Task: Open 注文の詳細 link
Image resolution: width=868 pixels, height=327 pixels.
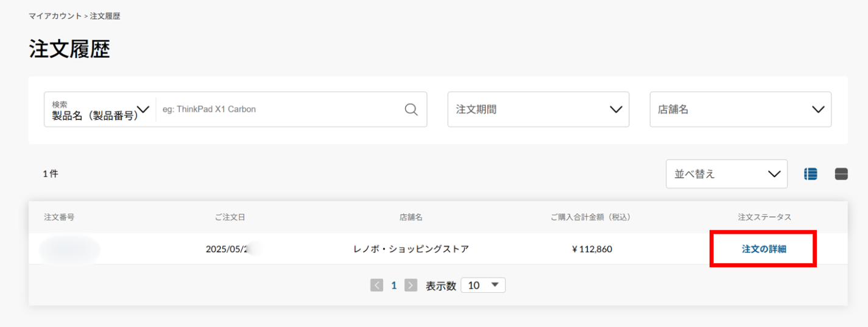Action: click(763, 248)
